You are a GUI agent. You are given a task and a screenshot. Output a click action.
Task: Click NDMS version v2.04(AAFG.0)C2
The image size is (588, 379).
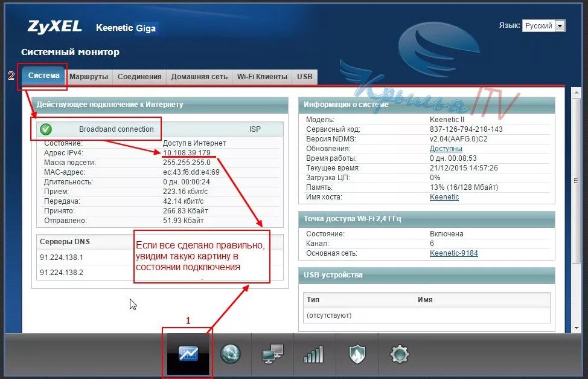click(x=459, y=139)
